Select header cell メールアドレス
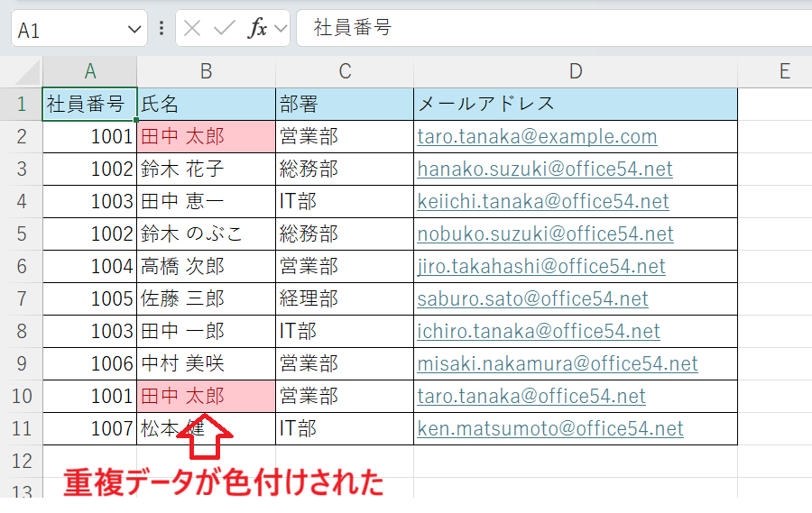812x513 pixels. (576, 104)
